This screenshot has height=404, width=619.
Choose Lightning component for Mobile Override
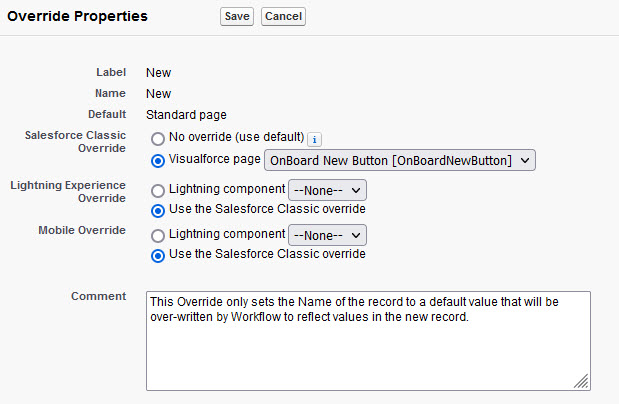[x=157, y=235]
